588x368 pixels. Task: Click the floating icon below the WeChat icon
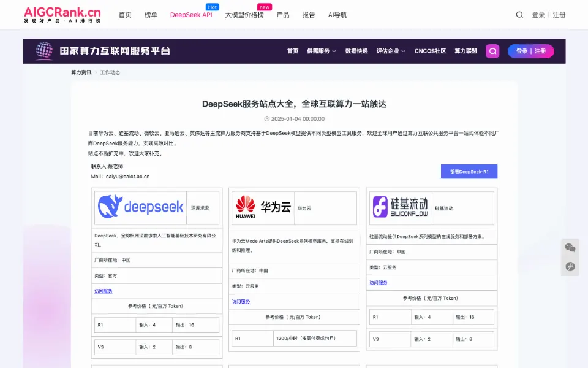[570, 266]
